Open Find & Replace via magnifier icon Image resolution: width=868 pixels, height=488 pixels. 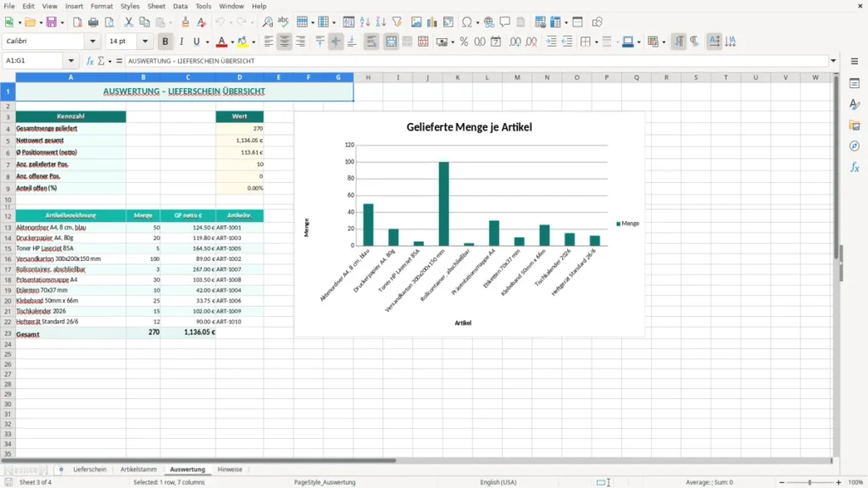pos(267,22)
